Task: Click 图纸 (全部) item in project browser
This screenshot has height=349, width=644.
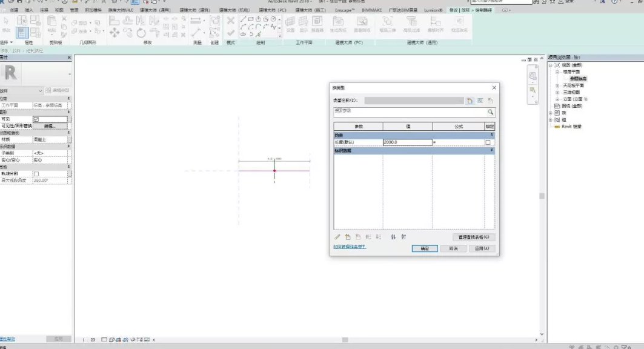Action: tap(572, 106)
